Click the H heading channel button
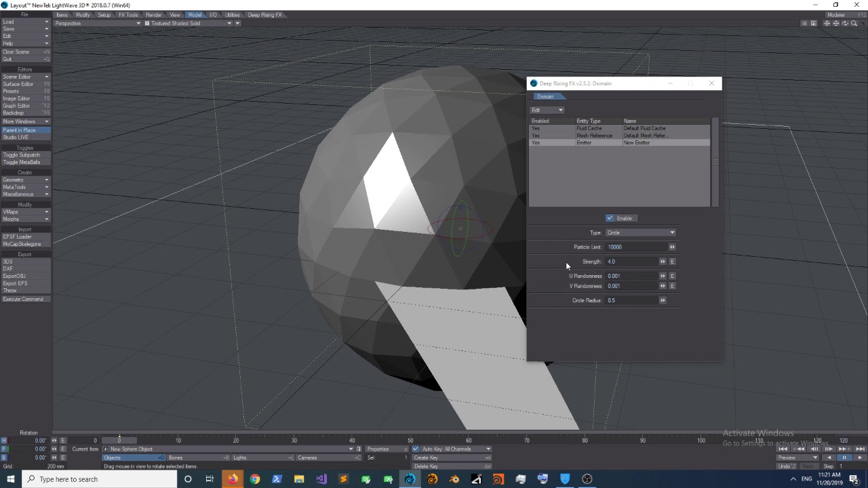868x488 pixels. [4, 441]
